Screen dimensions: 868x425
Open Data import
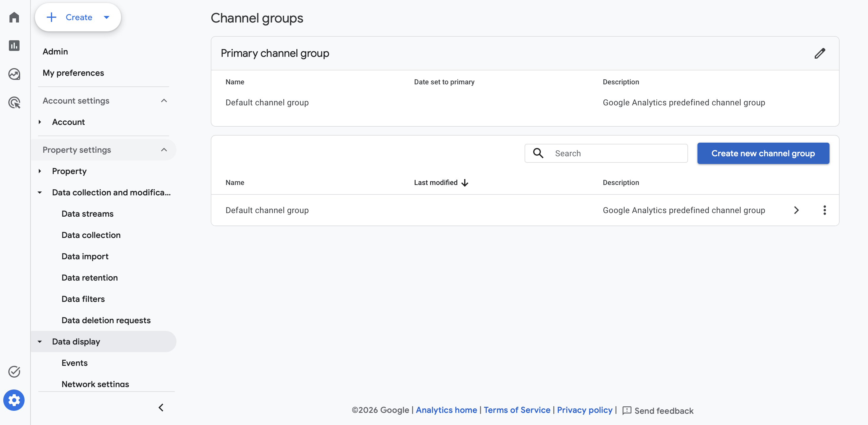pos(85,256)
